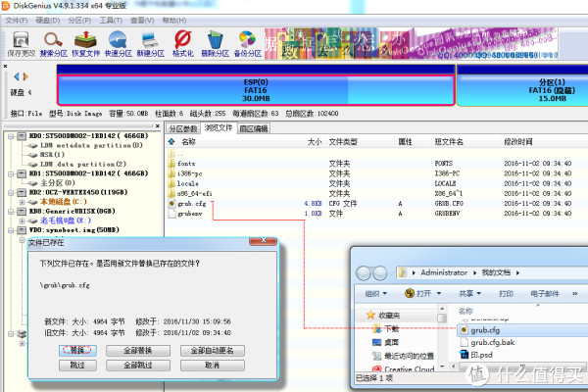This screenshot has width=588, height=392.
Task: Select the grub.cfg file icon in DiskGenius list
Action: (171, 203)
